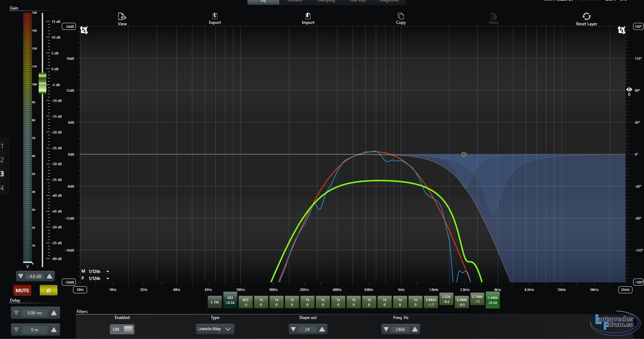Click the Import icon
The height and width of the screenshot is (339, 644).
pos(308,16)
